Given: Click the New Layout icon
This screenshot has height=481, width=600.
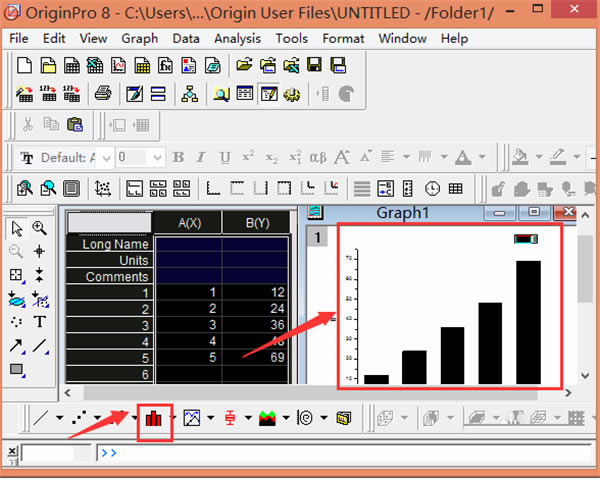Looking at the screenshot, I should [189, 65].
